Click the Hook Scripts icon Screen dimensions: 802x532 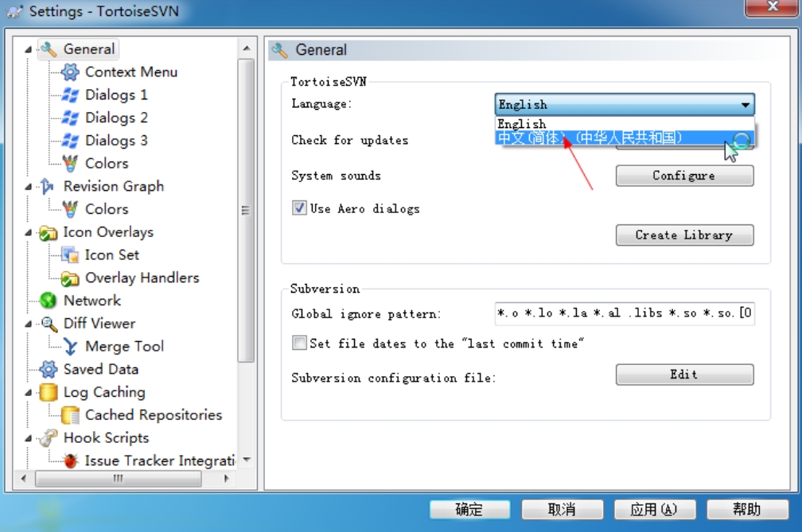pyautogui.click(x=48, y=438)
